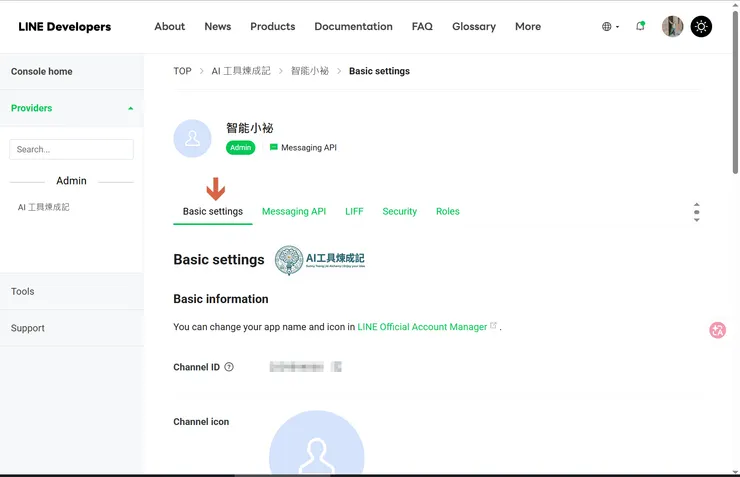Click the external link icon after Account Manager
Viewport: 740px width, 477px height.
tap(493, 325)
